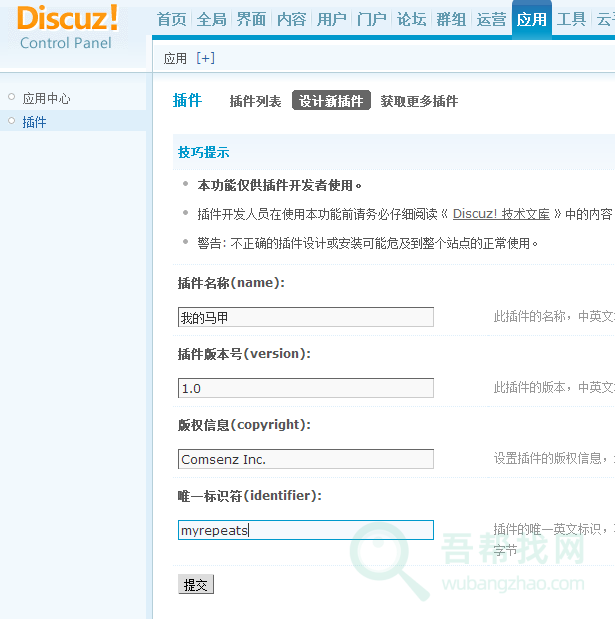615x619 pixels.
Task: Click the 设计新插件 sub-tab
Action: [x=331, y=101]
